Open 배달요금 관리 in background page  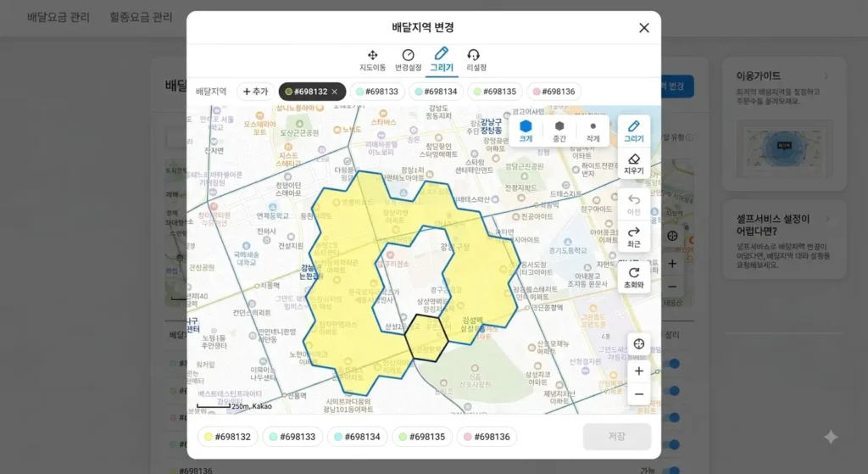(x=58, y=17)
